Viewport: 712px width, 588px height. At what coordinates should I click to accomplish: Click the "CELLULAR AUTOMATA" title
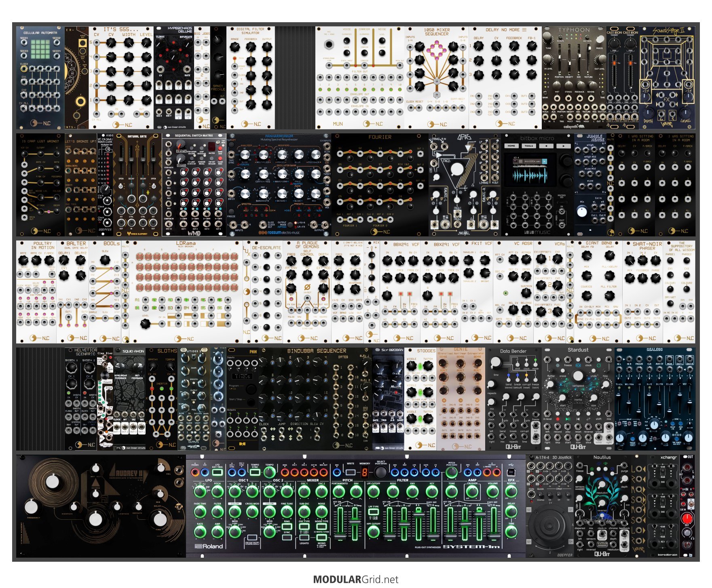click(x=40, y=33)
